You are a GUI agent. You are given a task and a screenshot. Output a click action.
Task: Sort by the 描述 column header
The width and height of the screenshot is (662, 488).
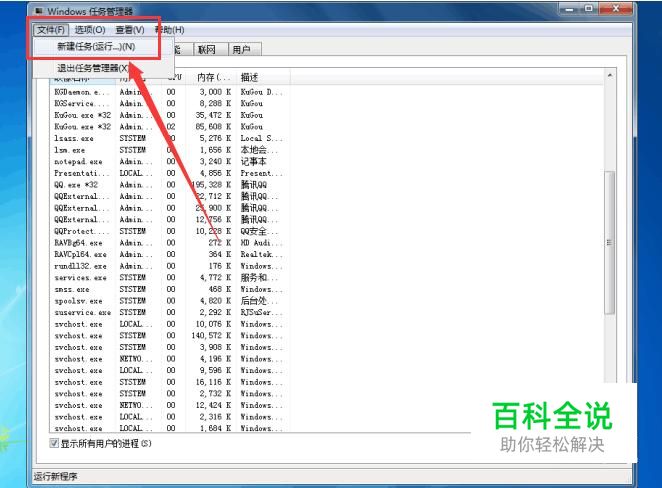[263, 78]
